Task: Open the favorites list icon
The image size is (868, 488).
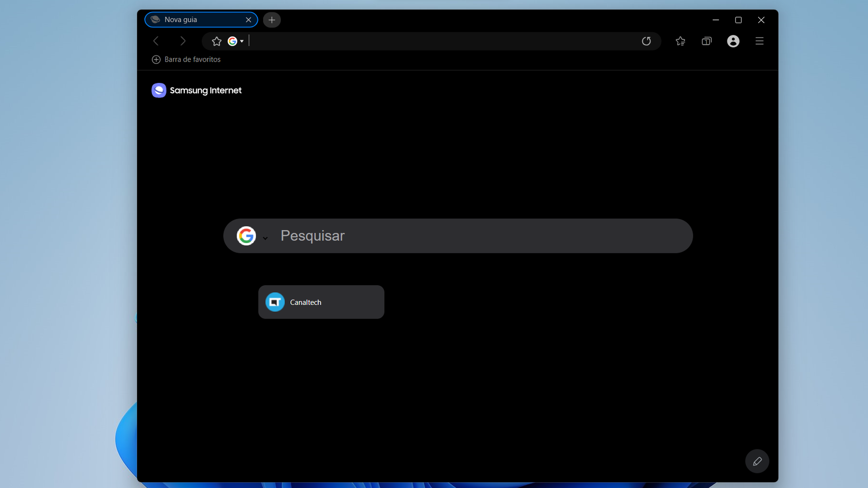Action: pyautogui.click(x=680, y=41)
